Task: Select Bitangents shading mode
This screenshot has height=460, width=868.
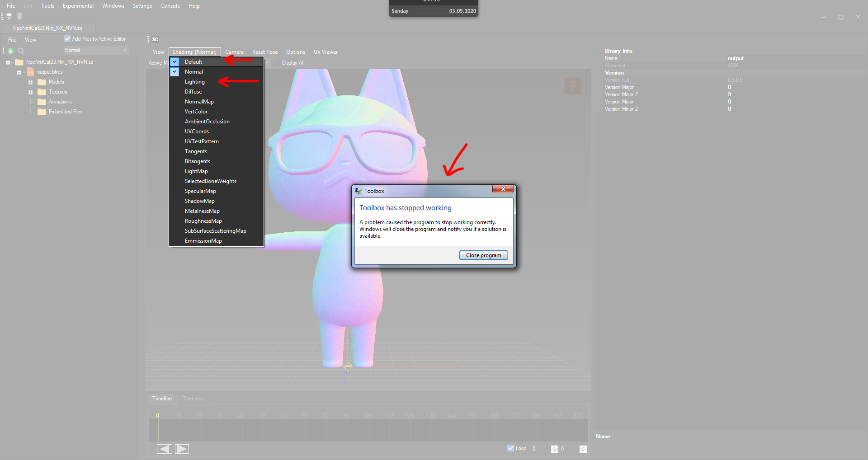Action: pyautogui.click(x=216, y=161)
